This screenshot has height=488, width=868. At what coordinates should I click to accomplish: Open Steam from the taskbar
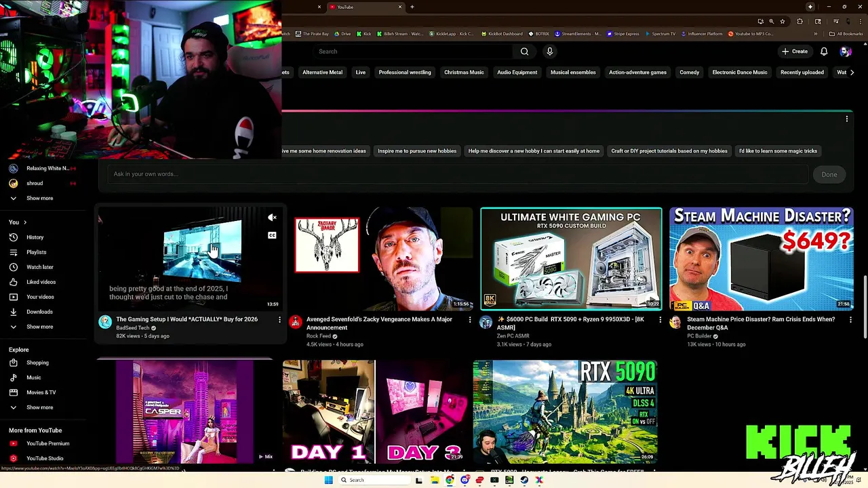tap(524, 480)
